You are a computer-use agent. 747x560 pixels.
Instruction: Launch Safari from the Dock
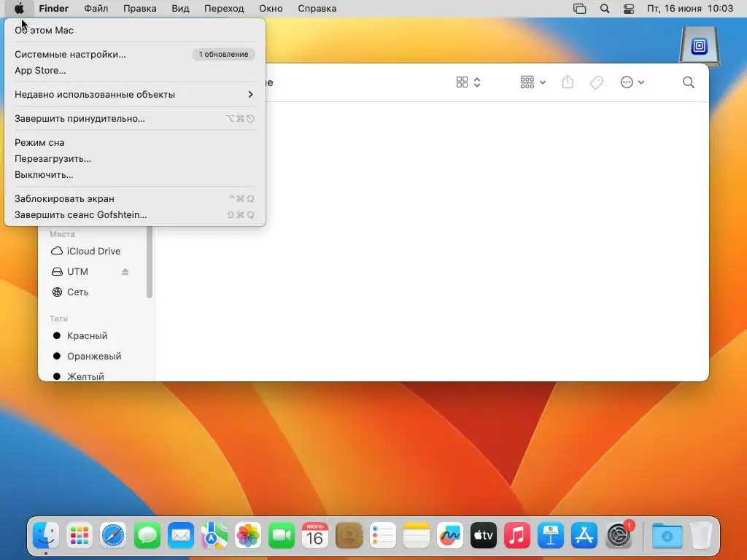tap(113, 536)
